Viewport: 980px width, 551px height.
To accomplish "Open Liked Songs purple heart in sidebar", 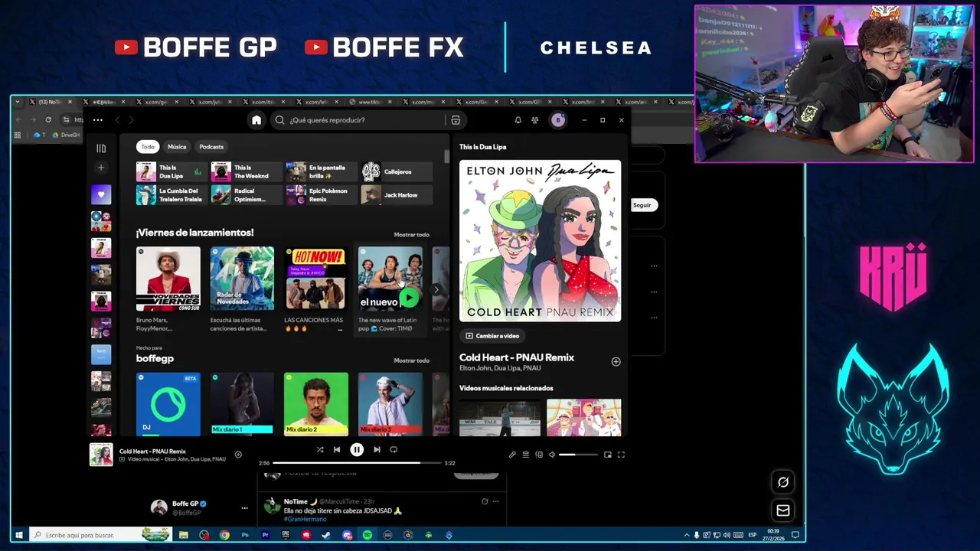I will tap(101, 194).
